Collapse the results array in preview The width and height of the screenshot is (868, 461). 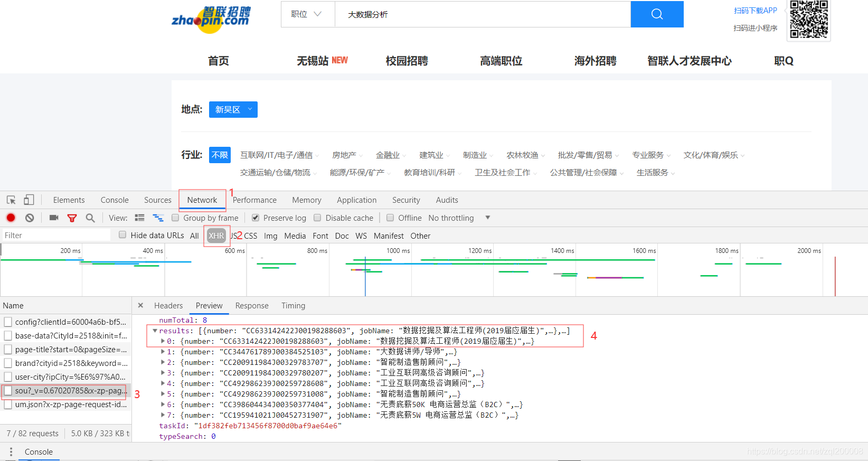click(x=155, y=331)
